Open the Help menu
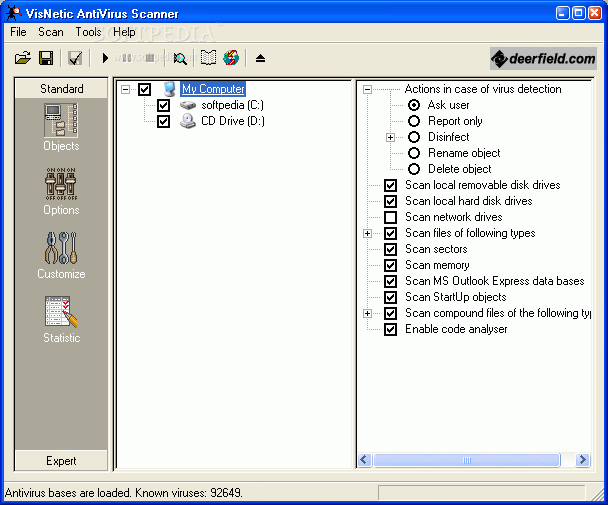Screen dimensions: 608x505 [124, 32]
